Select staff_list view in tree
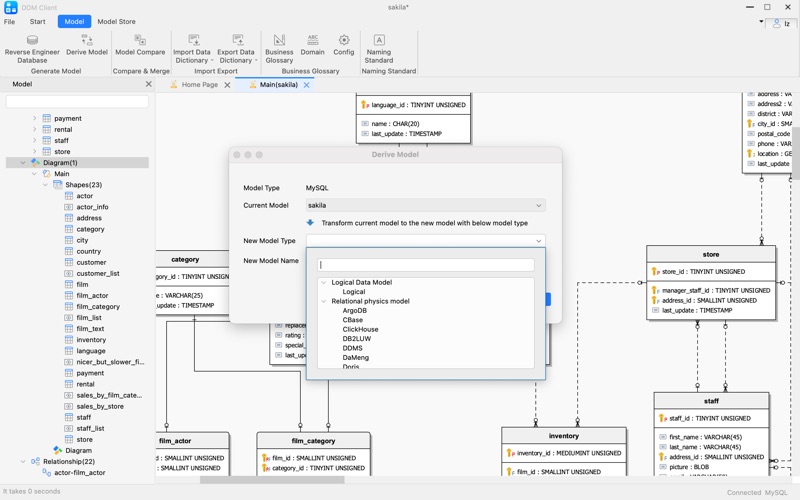Screen dimensions: 800x500 [90, 429]
